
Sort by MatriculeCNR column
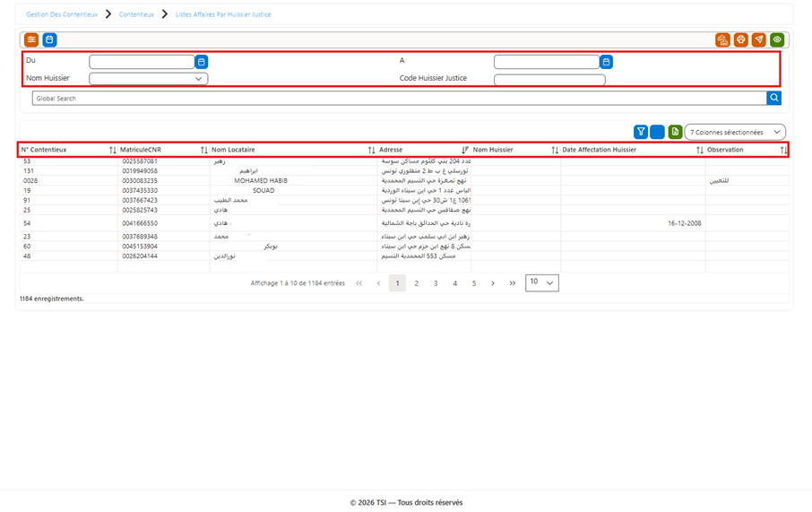(x=204, y=150)
